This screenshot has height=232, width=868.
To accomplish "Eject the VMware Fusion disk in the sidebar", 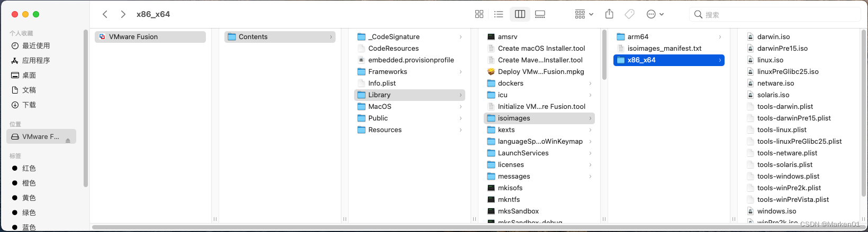I will click(x=68, y=140).
